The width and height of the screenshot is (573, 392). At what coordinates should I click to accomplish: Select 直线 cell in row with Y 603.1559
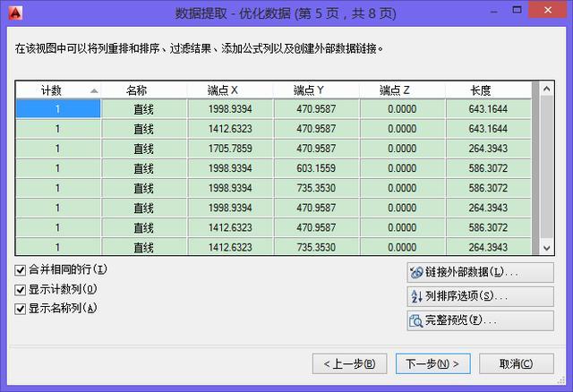[144, 168]
